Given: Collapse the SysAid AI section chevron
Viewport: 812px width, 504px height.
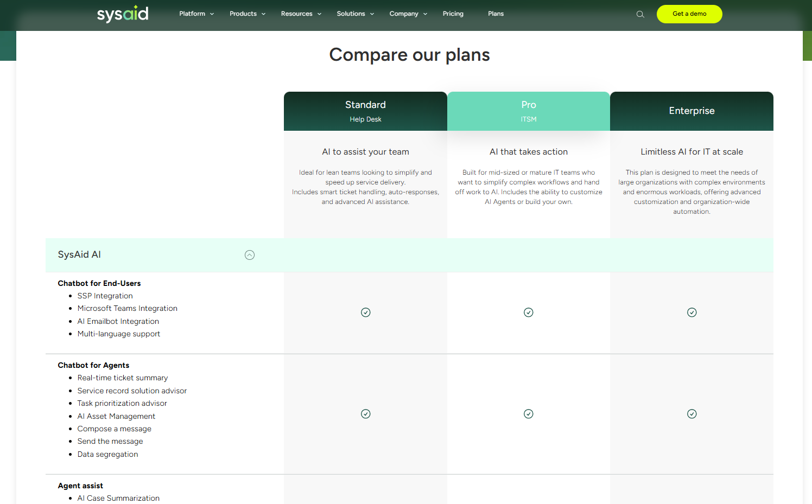Looking at the screenshot, I should pos(250,255).
